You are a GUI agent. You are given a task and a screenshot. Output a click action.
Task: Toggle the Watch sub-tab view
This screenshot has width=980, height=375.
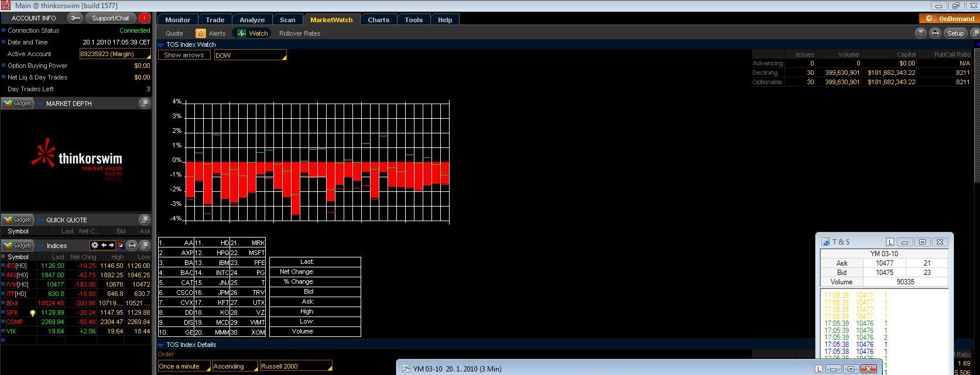pyautogui.click(x=252, y=33)
